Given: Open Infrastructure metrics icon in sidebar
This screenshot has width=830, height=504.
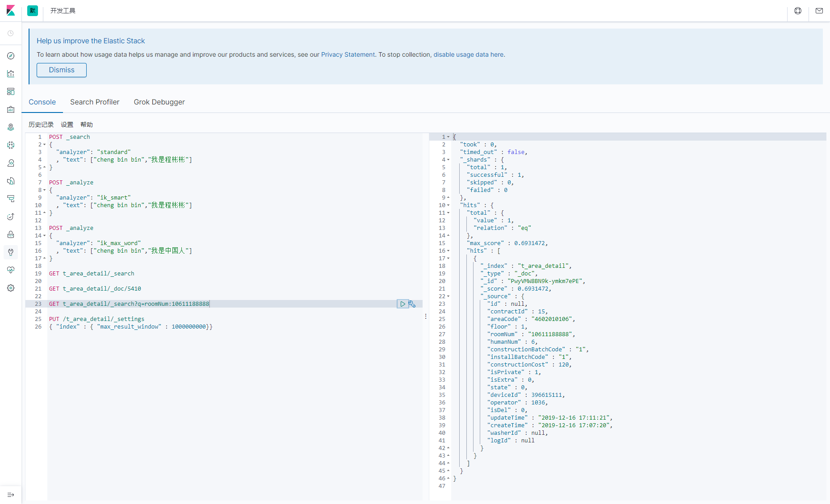Looking at the screenshot, I should point(11,163).
